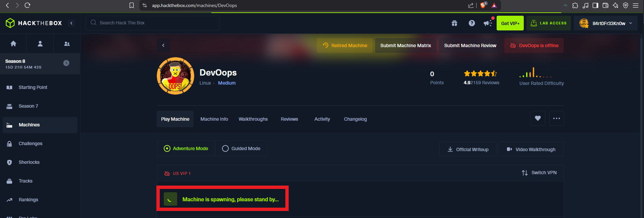Viewport: 644px width, 218px height.
Task: Click the Season 8 clock icon
Action: 66,63
